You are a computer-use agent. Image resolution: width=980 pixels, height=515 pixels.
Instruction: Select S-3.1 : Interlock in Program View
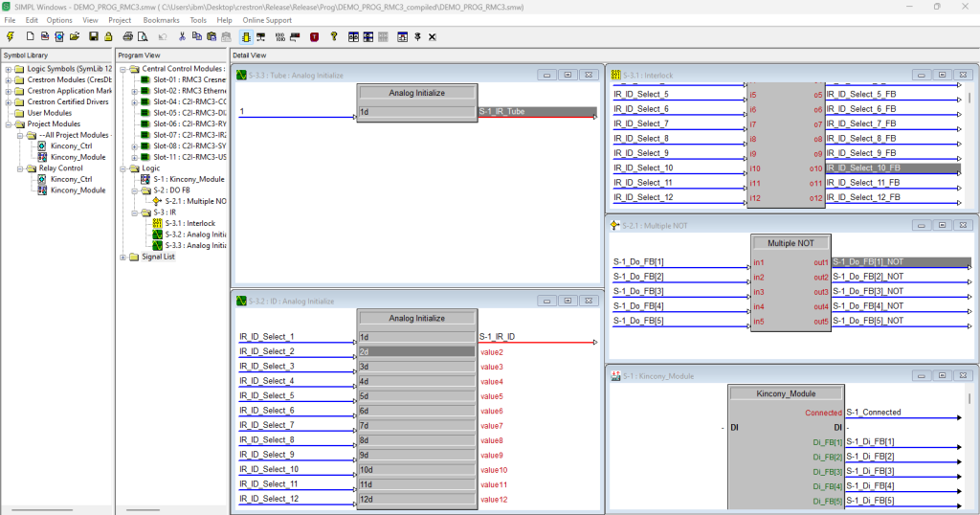pos(190,223)
